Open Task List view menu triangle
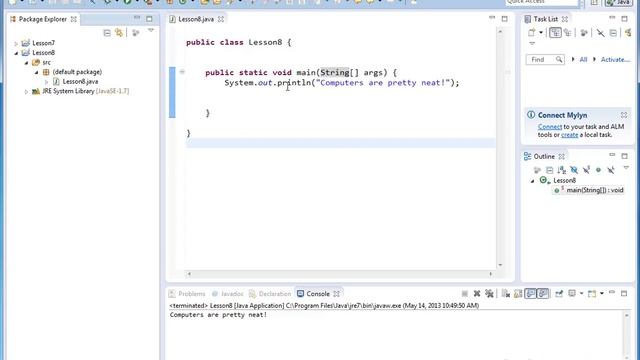640x360 pixels. point(532,43)
